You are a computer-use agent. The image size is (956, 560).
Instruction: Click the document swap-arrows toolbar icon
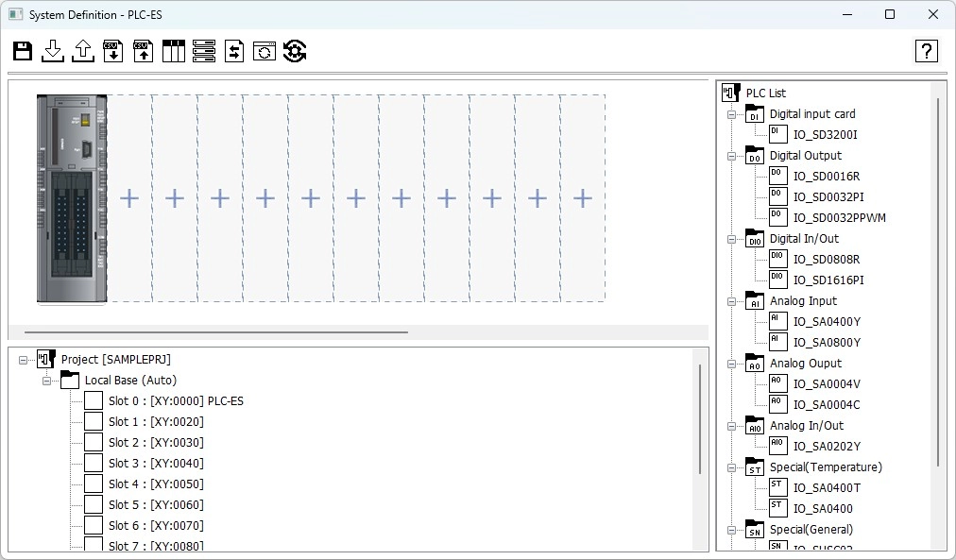234,51
